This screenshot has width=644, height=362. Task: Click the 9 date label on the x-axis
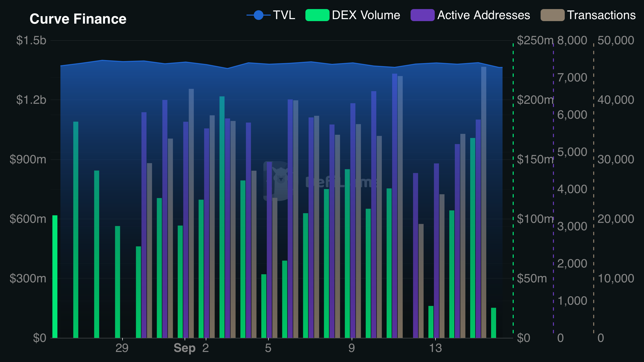[x=352, y=348]
